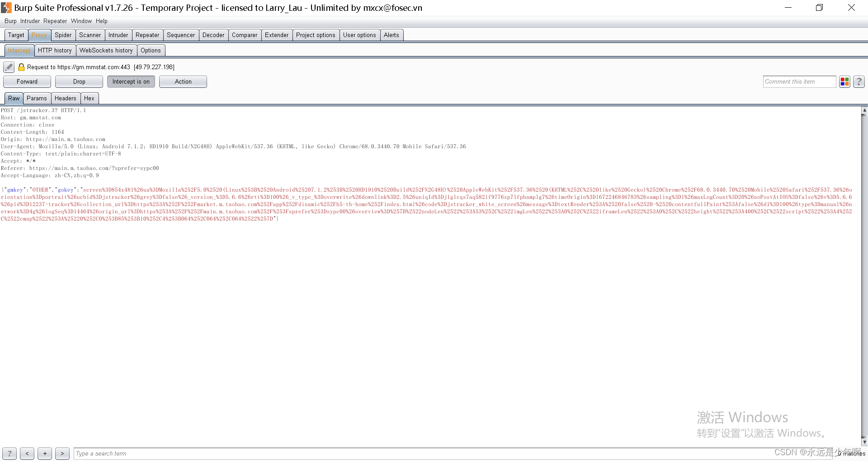Open the Burp menu
The image size is (868, 461).
pyautogui.click(x=10, y=21)
